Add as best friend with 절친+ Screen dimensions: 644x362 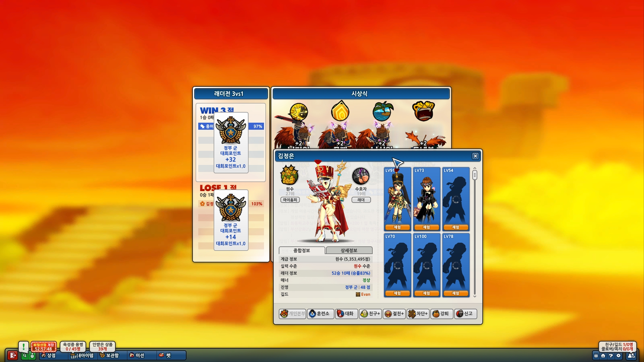[x=394, y=314]
